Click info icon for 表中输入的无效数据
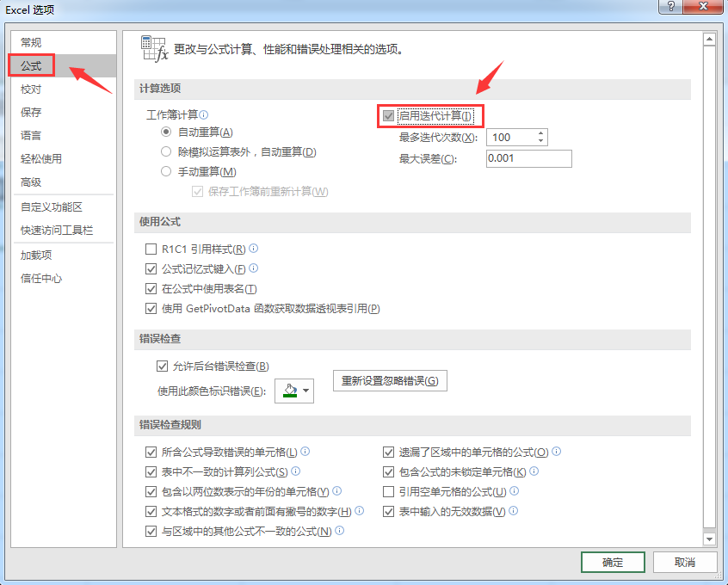This screenshot has height=585, width=728. pyautogui.click(x=514, y=511)
